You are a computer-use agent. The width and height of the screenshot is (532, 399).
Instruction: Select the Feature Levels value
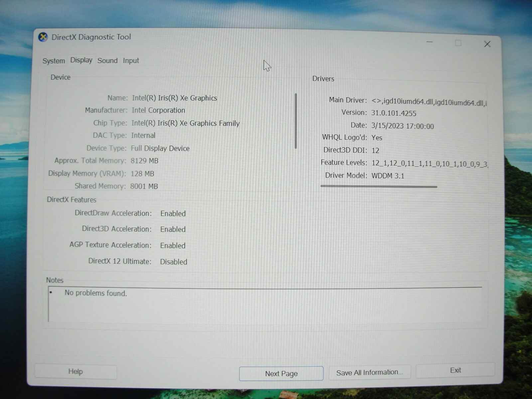click(429, 163)
